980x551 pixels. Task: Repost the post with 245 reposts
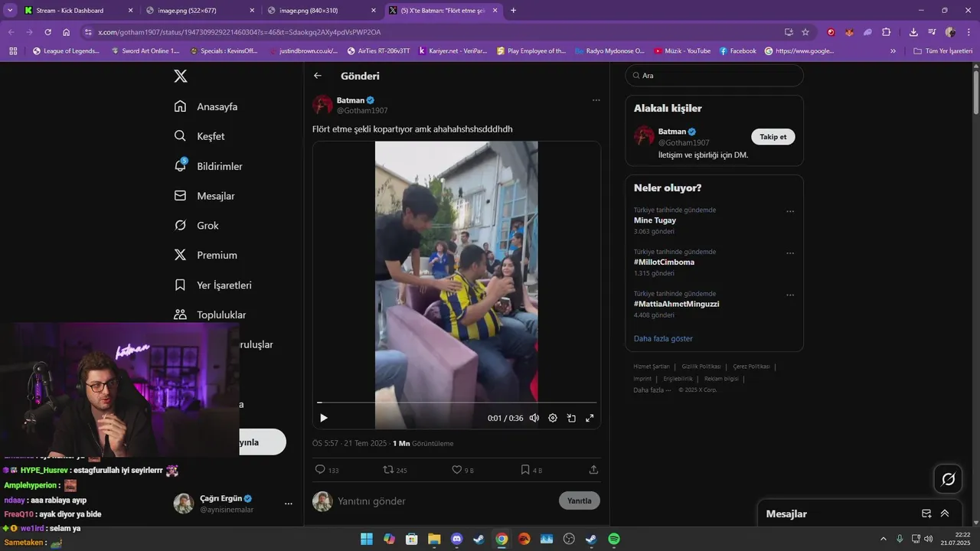click(x=395, y=470)
